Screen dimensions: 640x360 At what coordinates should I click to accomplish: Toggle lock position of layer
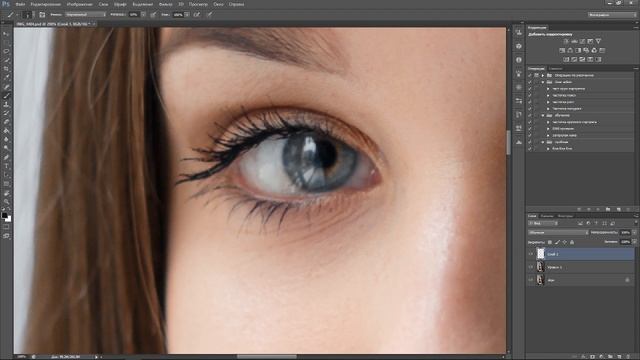(564, 242)
